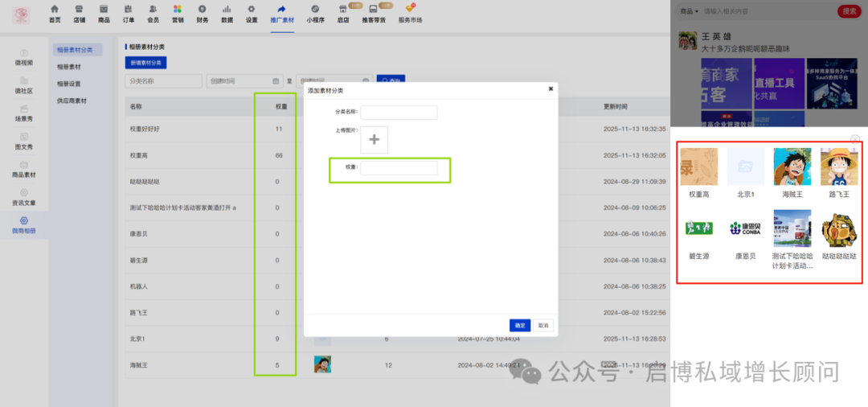The width and height of the screenshot is (868, 407).
Task: Select the 海贼王 category thumbnail
Action: [x=792, y=166]
